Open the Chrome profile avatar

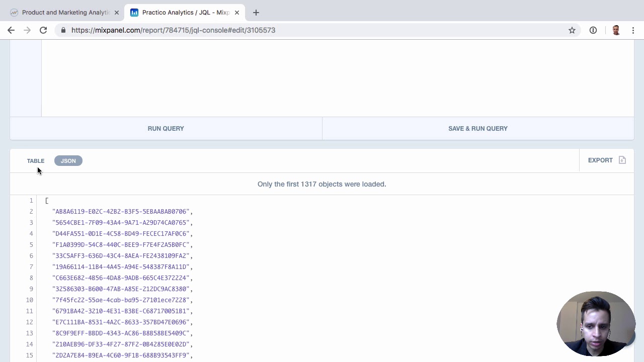coord(616,30)
